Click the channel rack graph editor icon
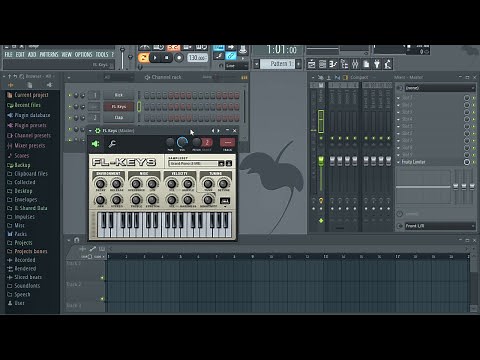The height and width of the screenshot is (360, 480). (244, 77)
